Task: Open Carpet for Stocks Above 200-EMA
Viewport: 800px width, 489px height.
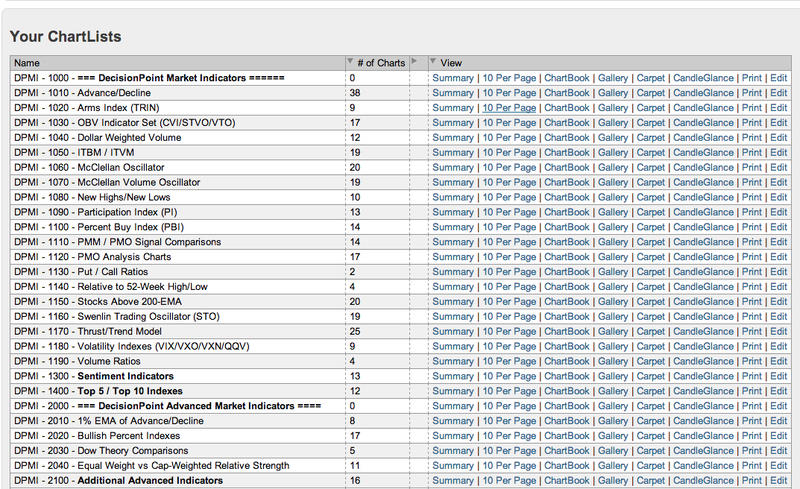Action: [x=651, y=301]
